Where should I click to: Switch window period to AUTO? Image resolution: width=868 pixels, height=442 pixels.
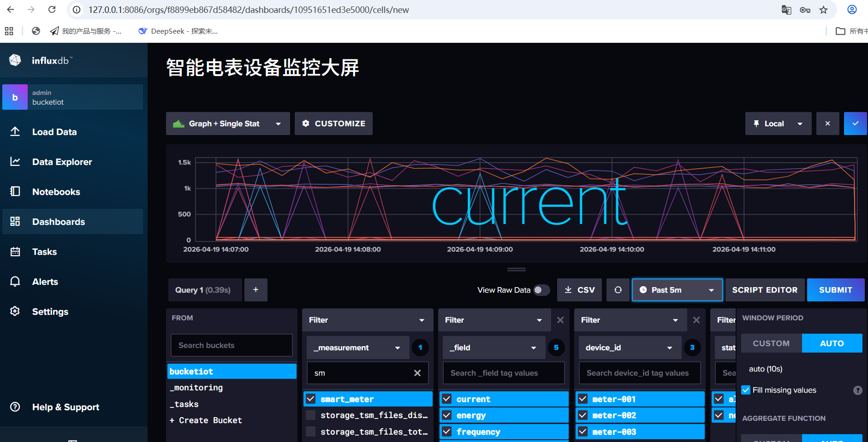832,343
